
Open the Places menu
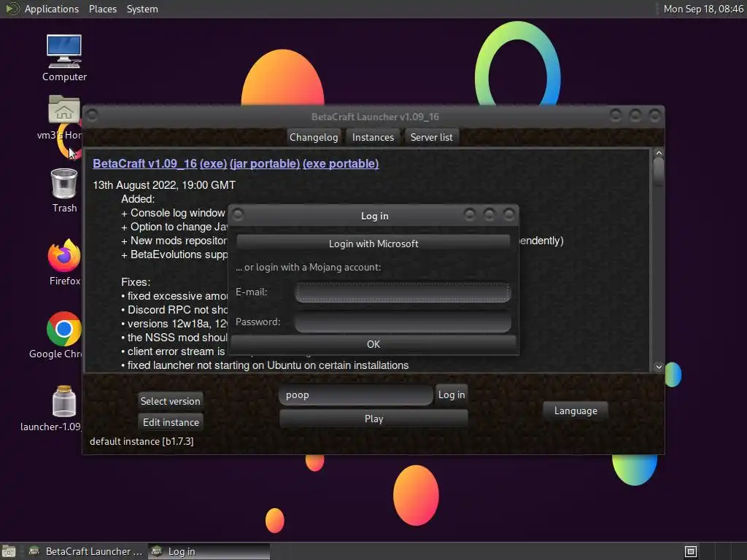click(103, 9)
